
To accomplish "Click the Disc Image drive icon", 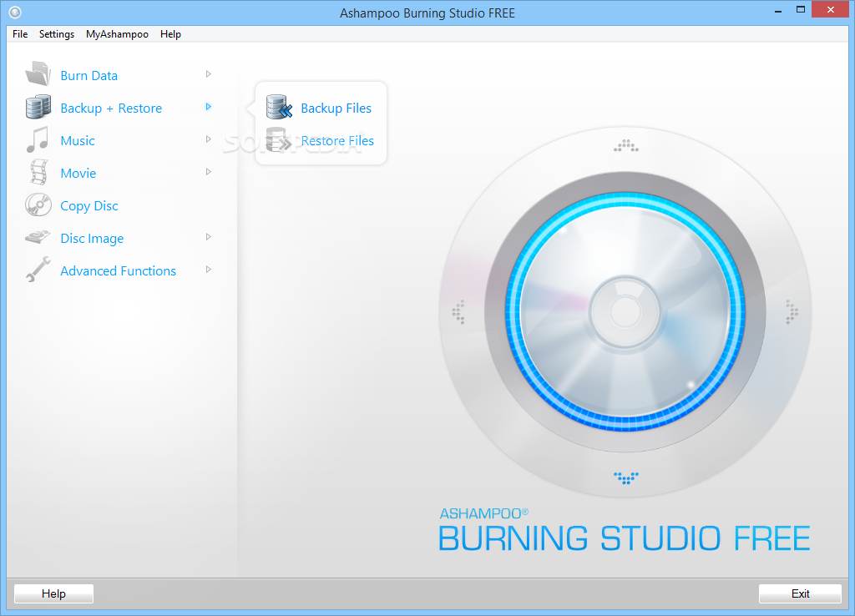I will pos(38,237).
